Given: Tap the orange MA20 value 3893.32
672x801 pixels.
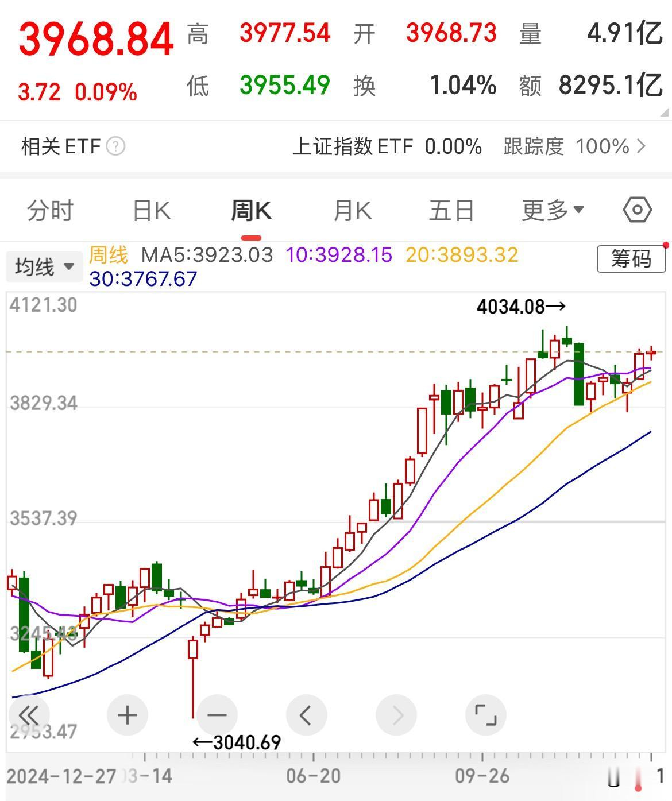Looking at the screenshot, I should tap(462, 254).
